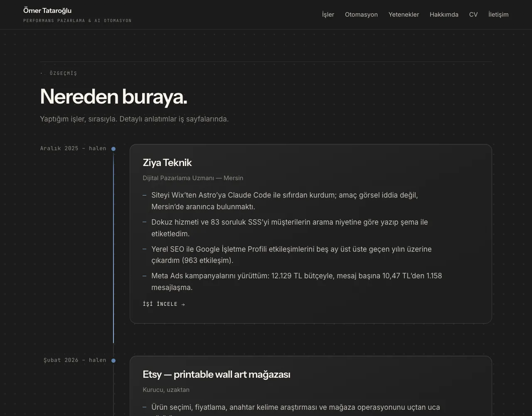Viewport: 532px width, 416px height.
Task: Open the Otomasyon navigation link
Action: [361, 15]
